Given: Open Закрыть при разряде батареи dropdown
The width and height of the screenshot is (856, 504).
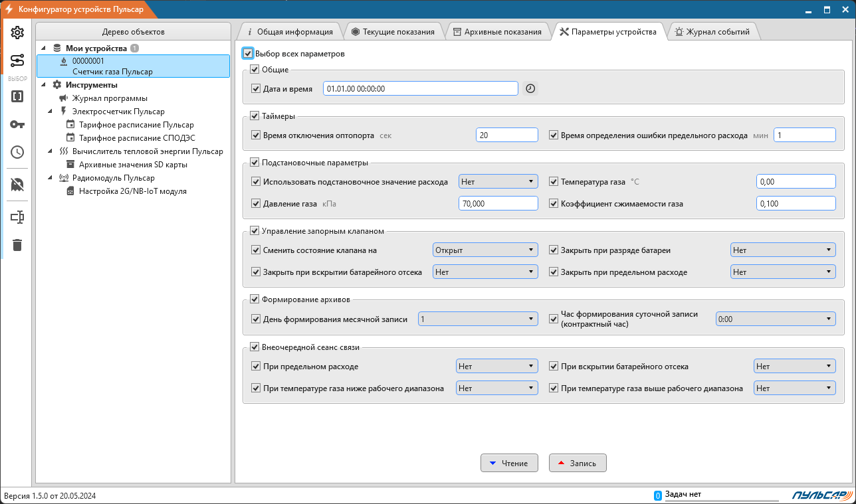Looking at the screenshot, I should (x=782, y=250).
